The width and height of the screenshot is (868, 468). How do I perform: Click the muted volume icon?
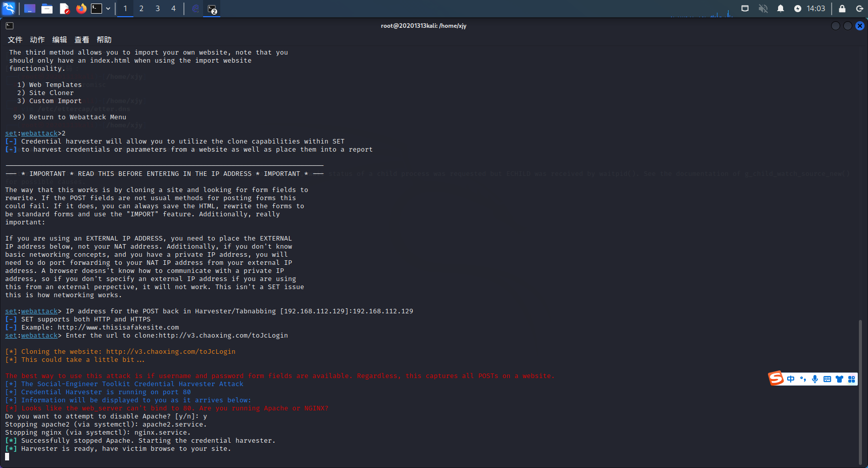[x=763, y=9]
